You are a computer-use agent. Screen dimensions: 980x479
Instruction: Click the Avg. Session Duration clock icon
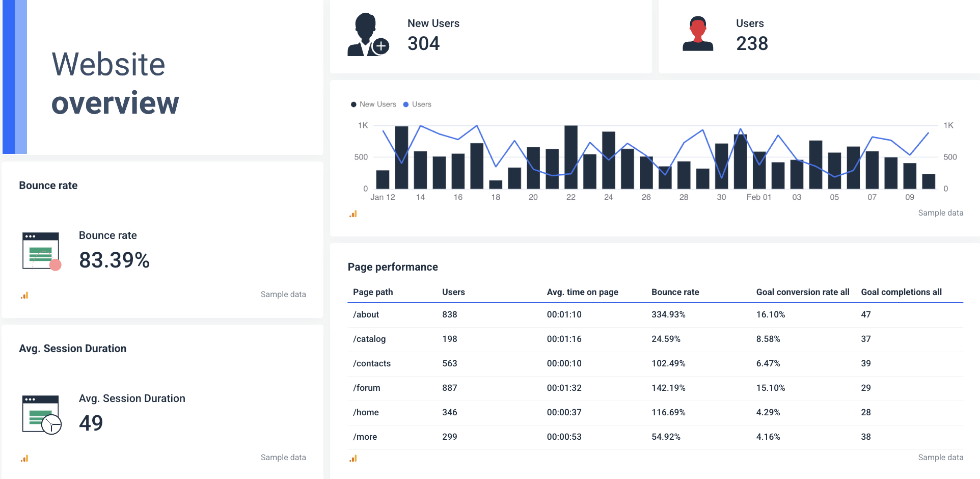pos(42,414)
